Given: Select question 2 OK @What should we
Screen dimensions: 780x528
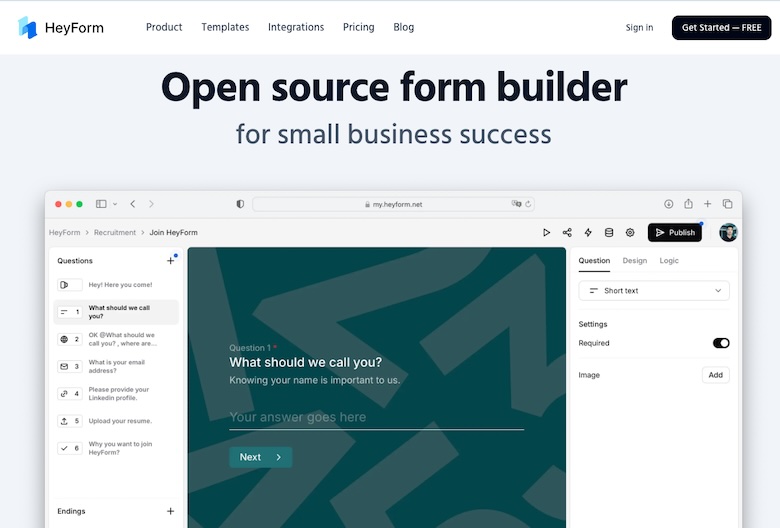Looking at the screenshot, I should coord(116,339).
